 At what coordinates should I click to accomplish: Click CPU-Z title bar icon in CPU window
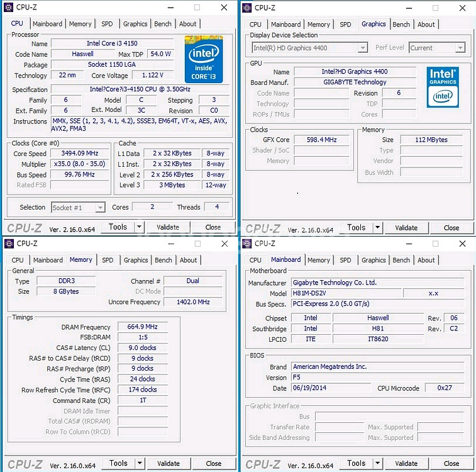tap(9, 8)
